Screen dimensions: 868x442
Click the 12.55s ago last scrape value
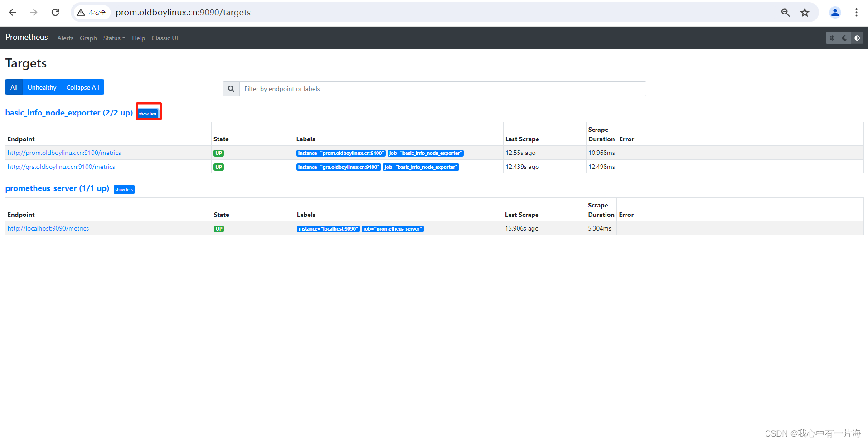click(520, 153)
